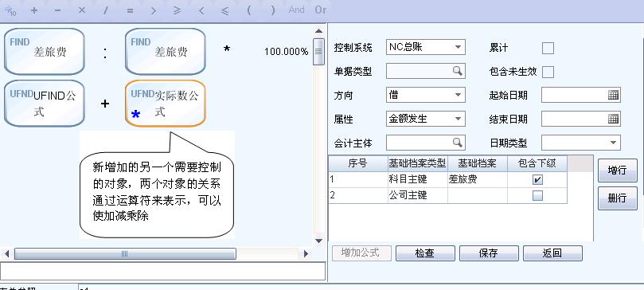Check 包含下级 for 公司主键 row

pos(537,195)
